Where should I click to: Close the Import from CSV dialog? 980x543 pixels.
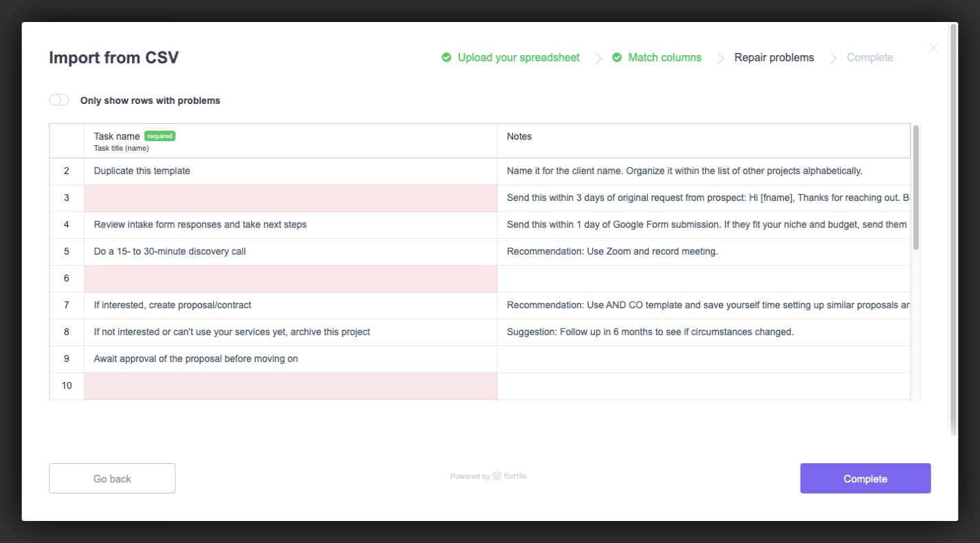[x=933, y=47]
